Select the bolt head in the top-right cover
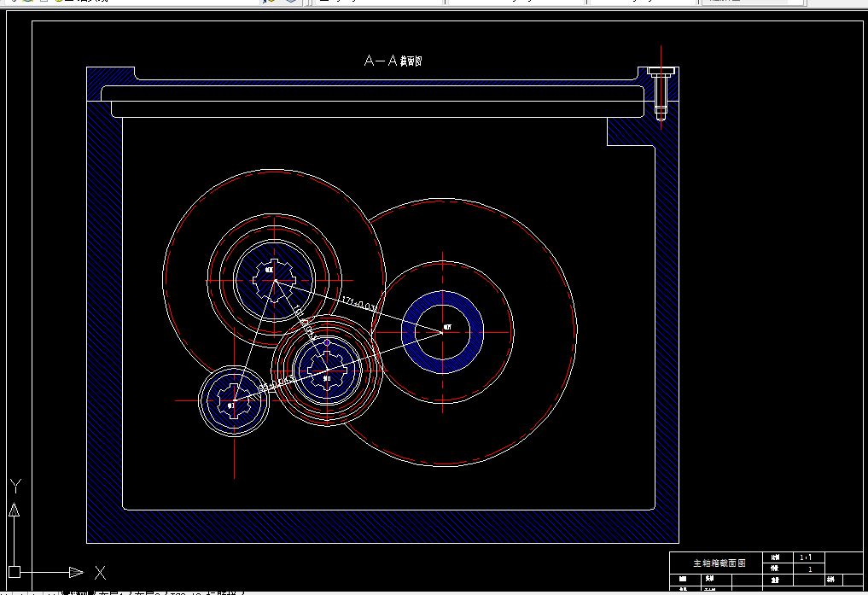This screenshot has height=595, width=868. 661,72
